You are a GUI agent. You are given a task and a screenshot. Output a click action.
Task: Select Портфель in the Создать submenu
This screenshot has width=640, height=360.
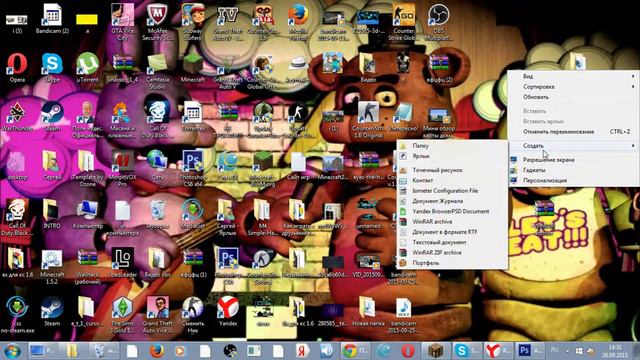pos(452,263)
